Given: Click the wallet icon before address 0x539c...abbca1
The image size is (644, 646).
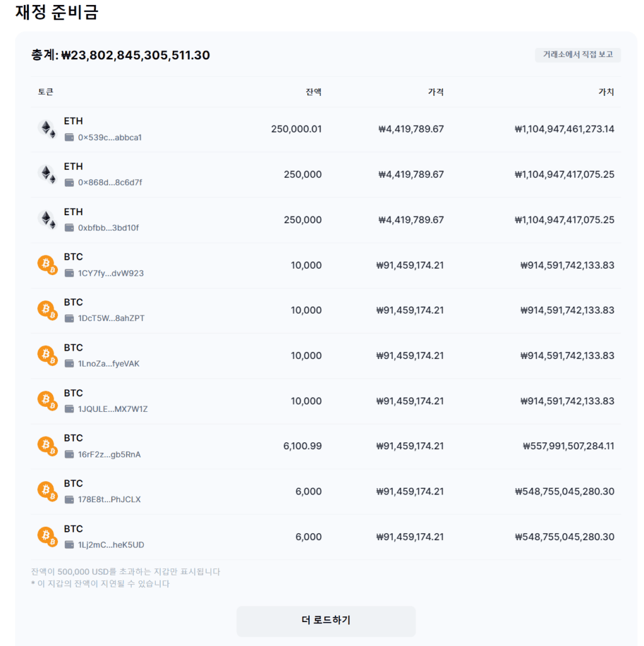Looking at the screenshot, I should pos(69,138).
